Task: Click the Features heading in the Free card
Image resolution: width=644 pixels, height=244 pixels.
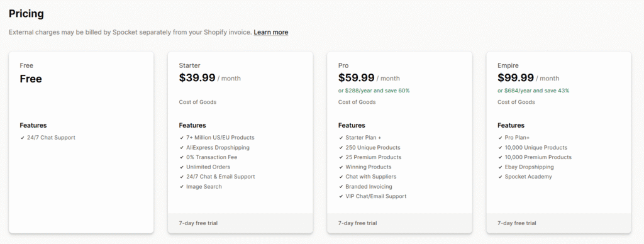Action: [x=33, y=125]
